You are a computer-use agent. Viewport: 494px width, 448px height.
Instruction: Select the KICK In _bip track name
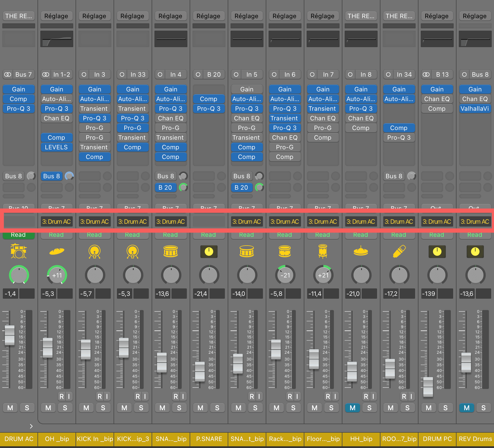[95, 439]
